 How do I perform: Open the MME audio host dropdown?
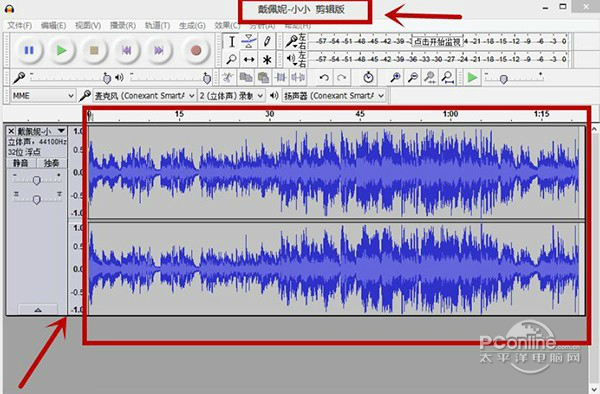pyautogui.click(x=42, y=96)
